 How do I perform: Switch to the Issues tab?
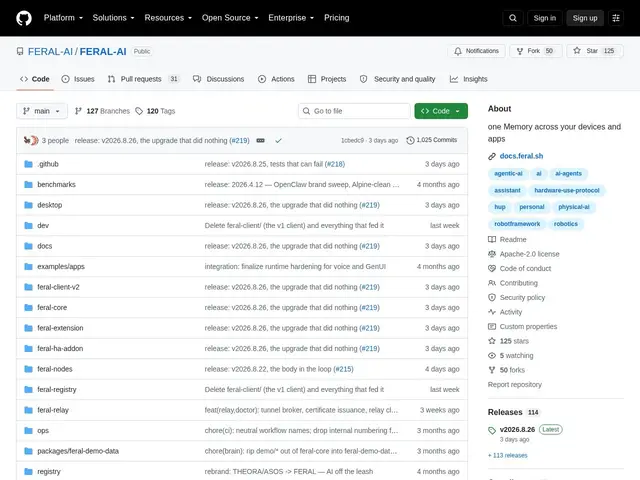78,79
